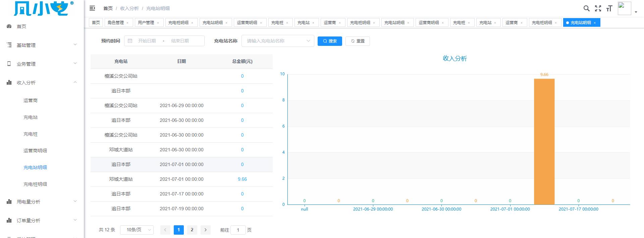Click the next page arrow
Image resolution: width=644 pixels, height=238 pixels.
tap(205, 230)
